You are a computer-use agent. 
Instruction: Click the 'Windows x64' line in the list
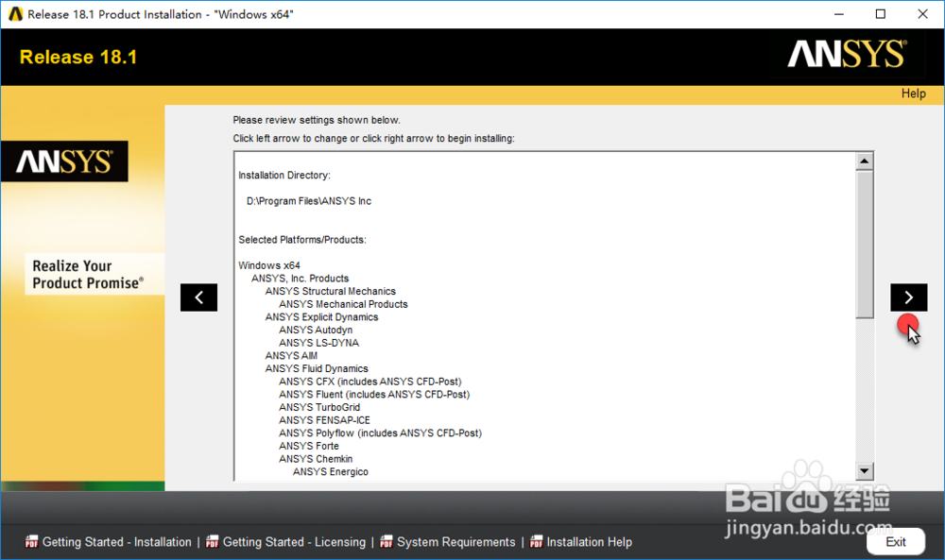pos(268,265)
